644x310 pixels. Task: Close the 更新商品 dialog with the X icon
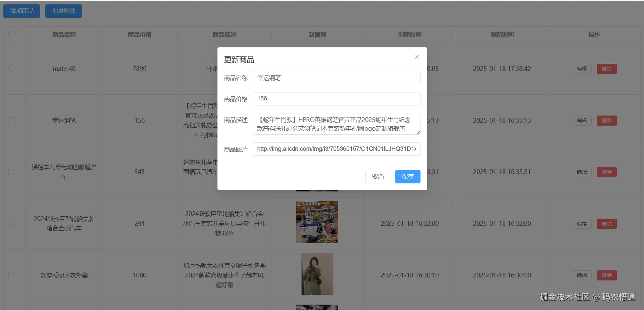tap(417, 57)
